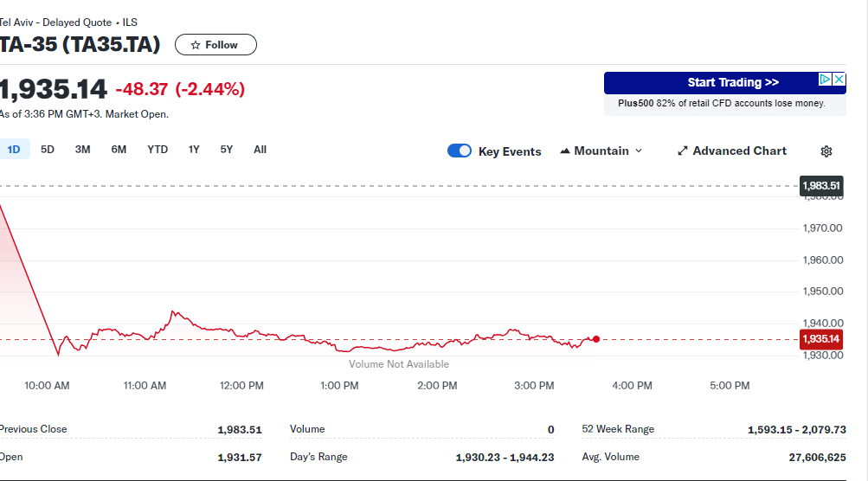Click the AdChoices triangle icon
This screenshot has height=481, width=868.
point(826,80)
